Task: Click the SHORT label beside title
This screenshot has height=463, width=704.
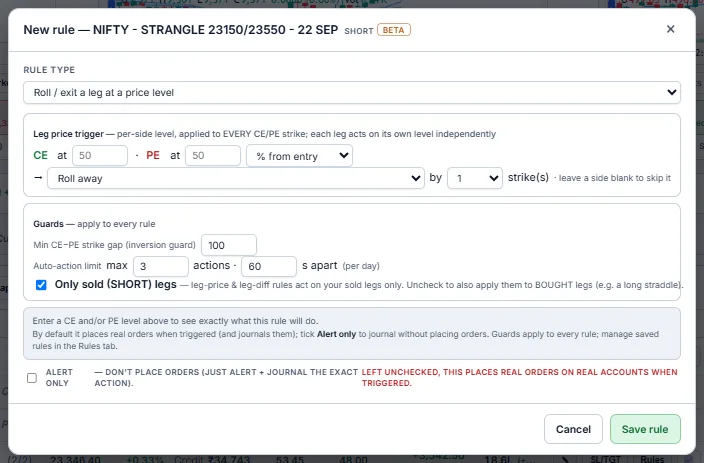Action: point(359,31)
